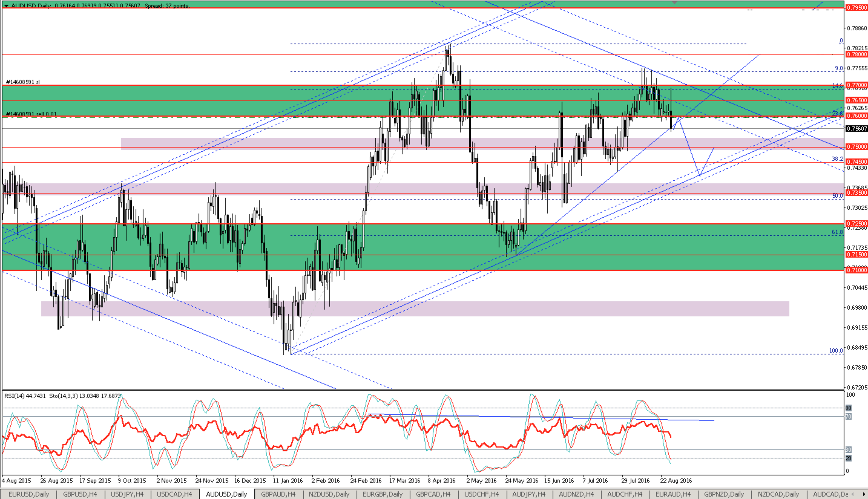This screenshot has height=499, width=868.
Task: Click the 100.0 Fibonacci level label
Action: 836,351
